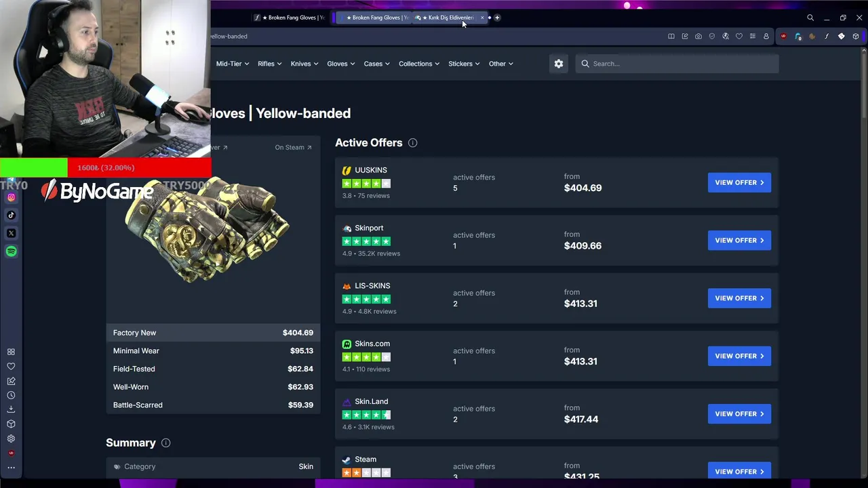Switch to second Broken Fang Gloves tab
Screen dimensions: 868x488
point(374,18)
